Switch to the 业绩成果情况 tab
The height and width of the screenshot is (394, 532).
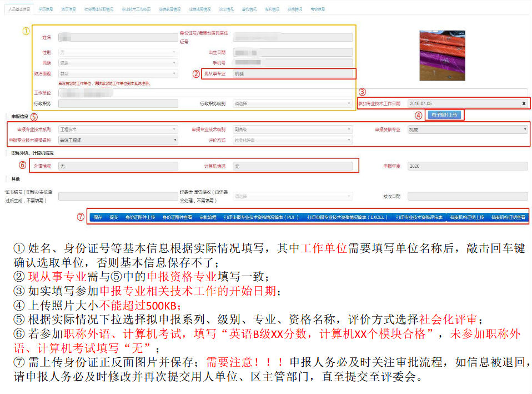[200, 9]
